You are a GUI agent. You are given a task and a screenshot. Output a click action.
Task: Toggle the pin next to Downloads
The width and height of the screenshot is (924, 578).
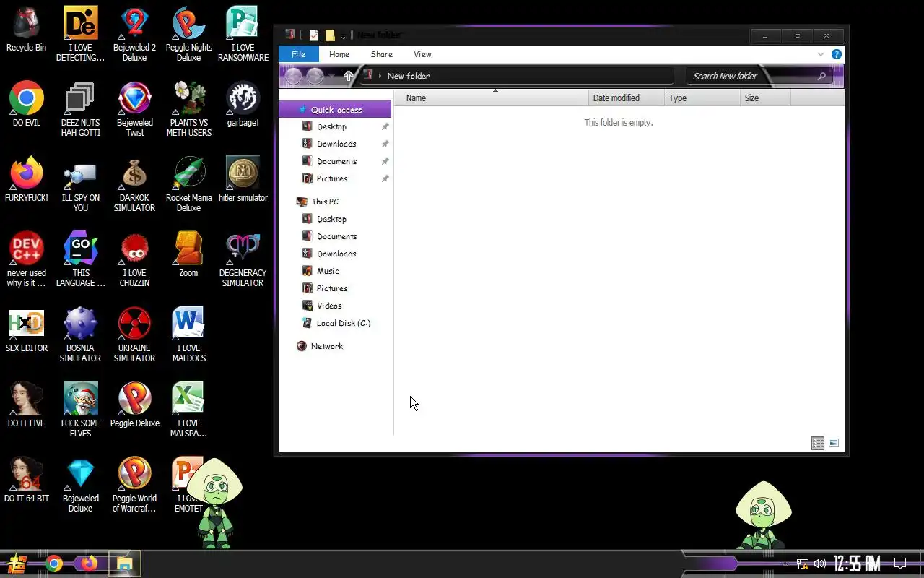click(385, 144)
